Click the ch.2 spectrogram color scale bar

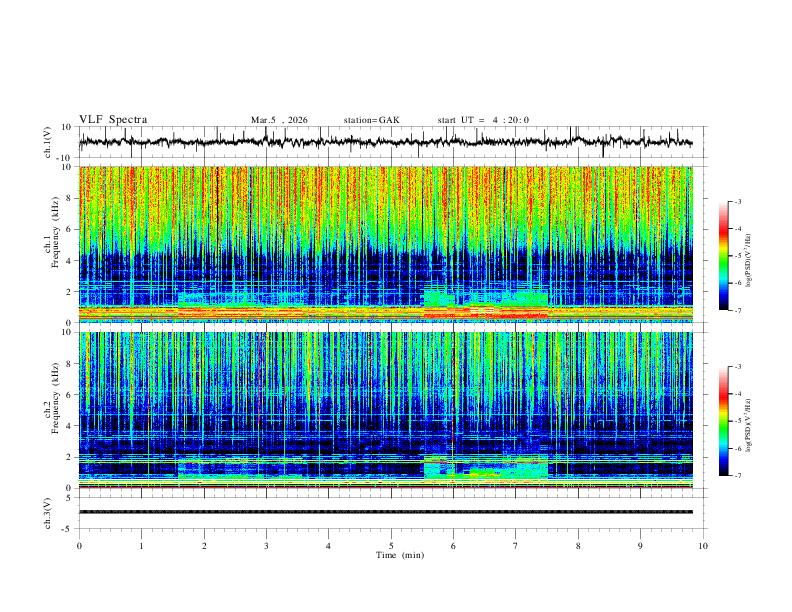[724, 421]
